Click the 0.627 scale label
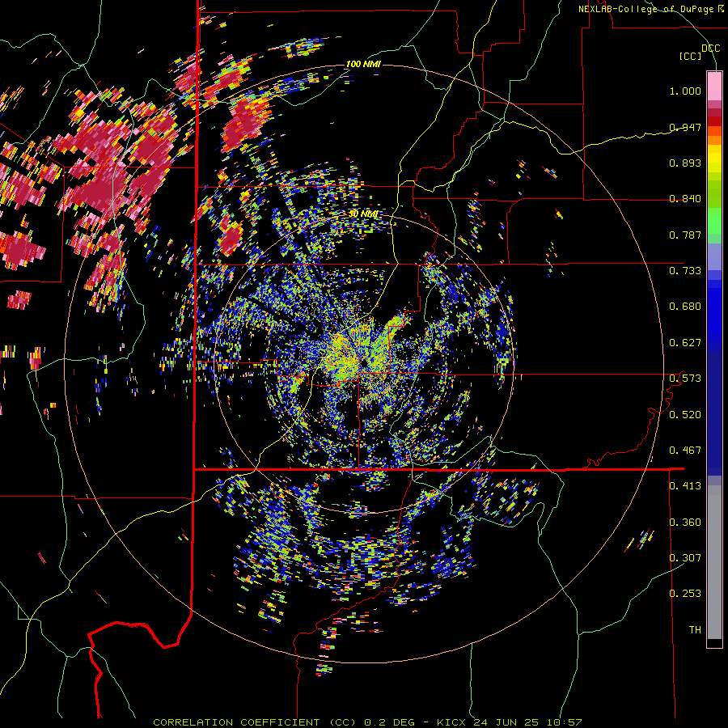This screenshot has width=728, height=728. [685, 343]
